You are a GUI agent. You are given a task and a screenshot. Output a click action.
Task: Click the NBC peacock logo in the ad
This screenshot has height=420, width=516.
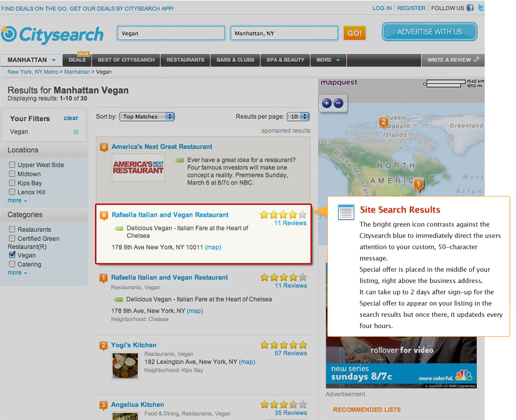[464, 375]
